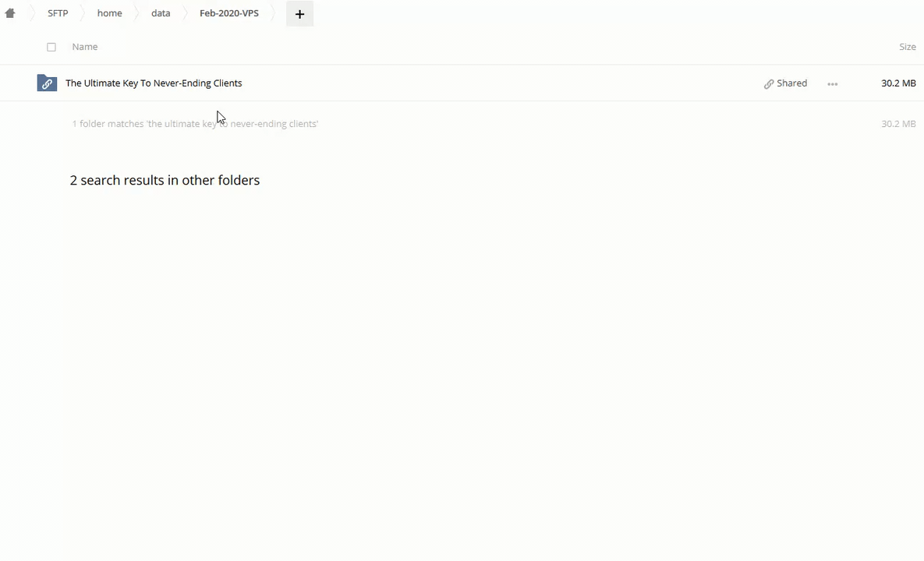The width and height of the screenshot is (924, 561).
Task: Go to the 'home' breadcrumb folder
Action: 109,13
